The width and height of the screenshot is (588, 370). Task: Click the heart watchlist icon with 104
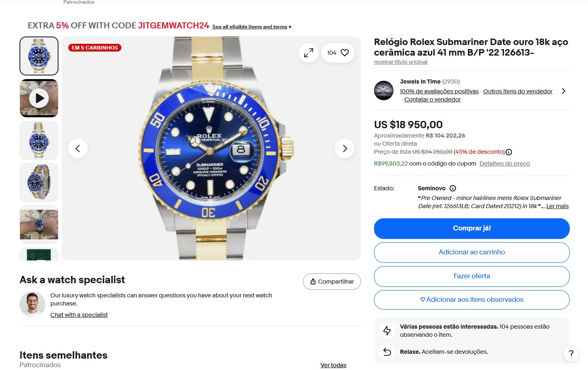coord(338,53)
